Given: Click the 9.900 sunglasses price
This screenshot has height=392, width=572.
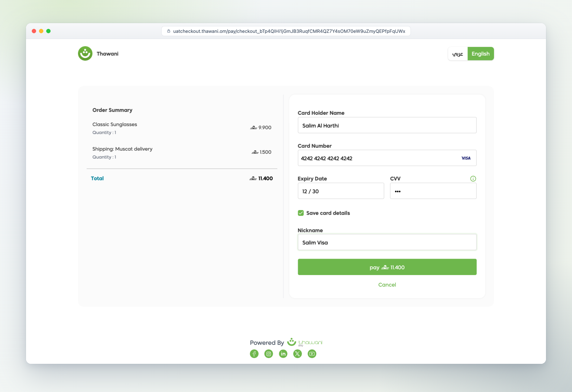Looking at the screenshot, I should pos(261,127).
